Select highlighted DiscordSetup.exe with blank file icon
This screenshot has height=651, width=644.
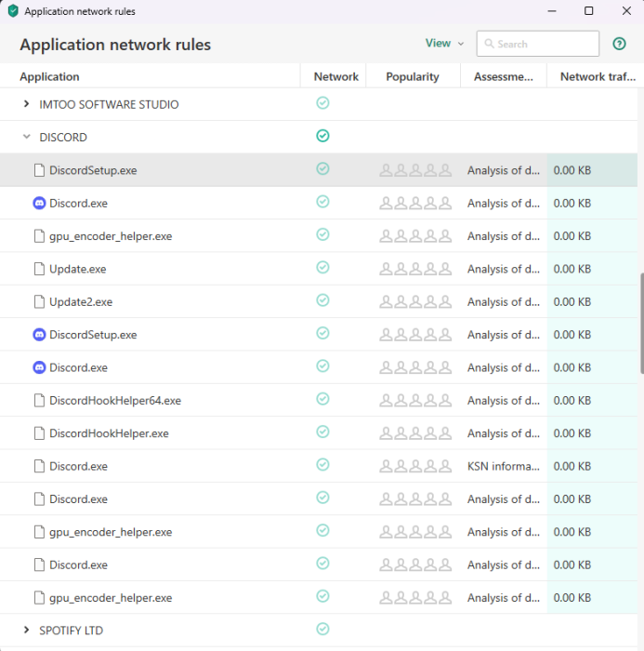coord(93,170)
